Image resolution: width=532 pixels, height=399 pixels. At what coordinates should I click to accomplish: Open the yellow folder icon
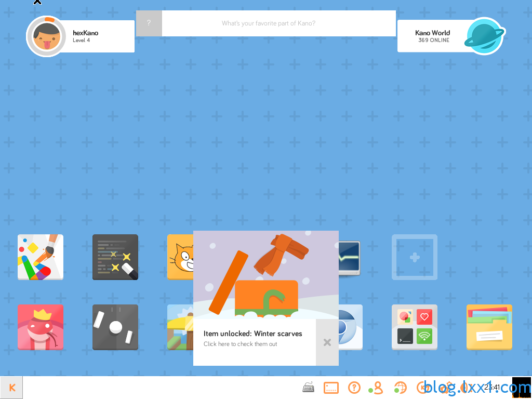tap(489, 327)
